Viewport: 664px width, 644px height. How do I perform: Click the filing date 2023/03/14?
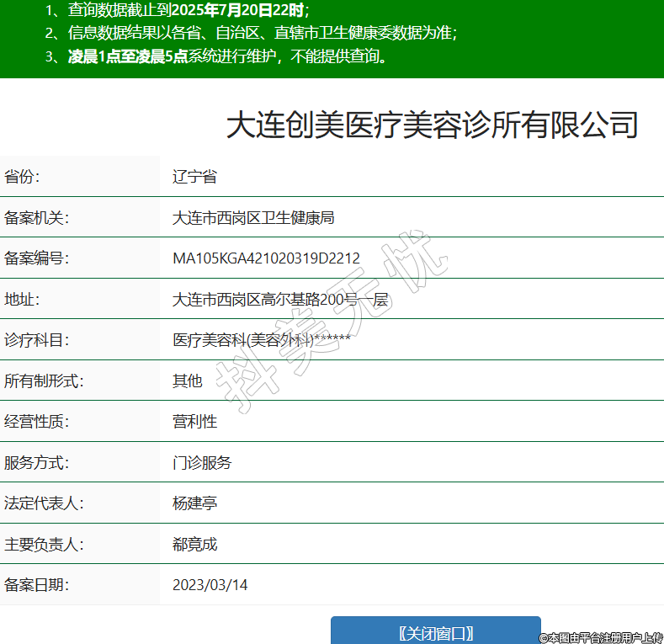(x=210, y=584)
